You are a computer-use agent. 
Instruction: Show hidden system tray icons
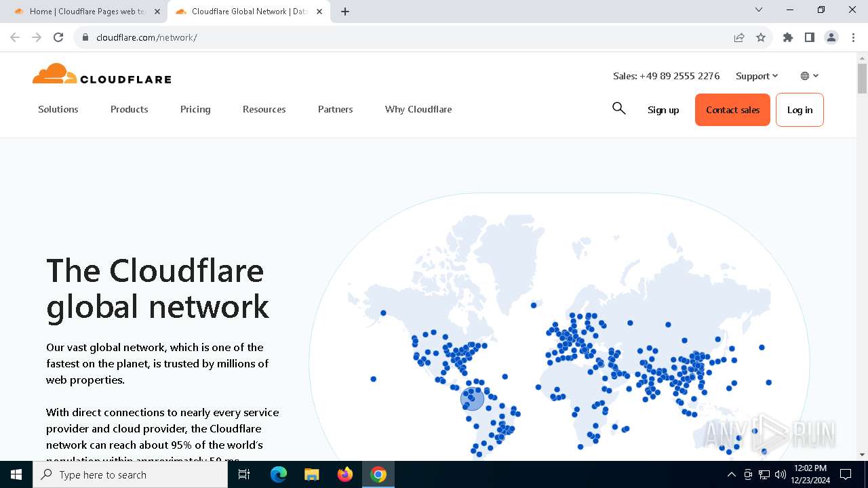tap(731, 474)
